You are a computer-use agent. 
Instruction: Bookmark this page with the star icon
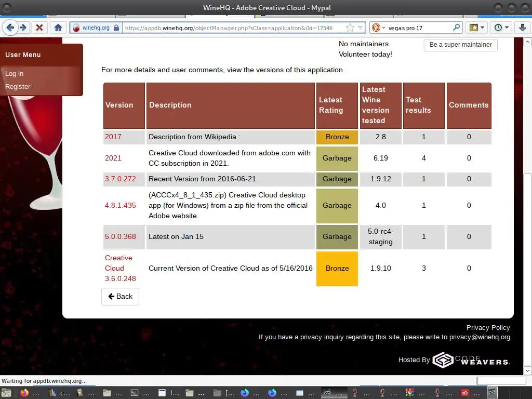click(x=350, y=28)
